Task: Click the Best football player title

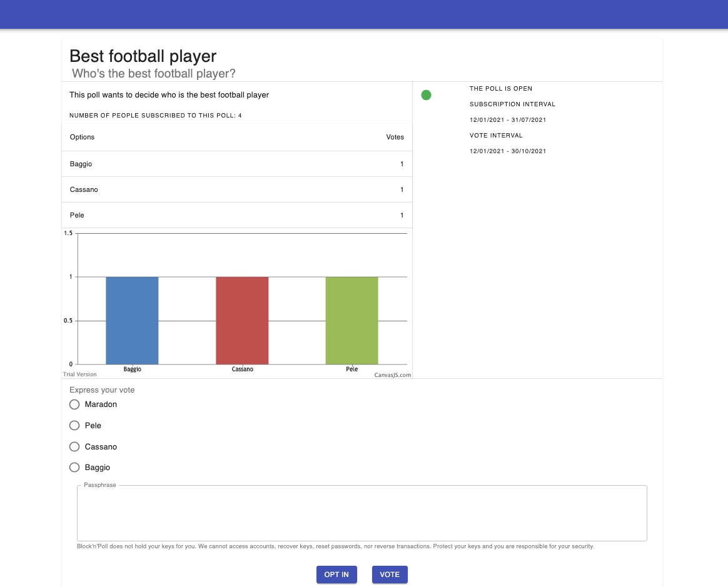Action: click(x=143, y=56)
